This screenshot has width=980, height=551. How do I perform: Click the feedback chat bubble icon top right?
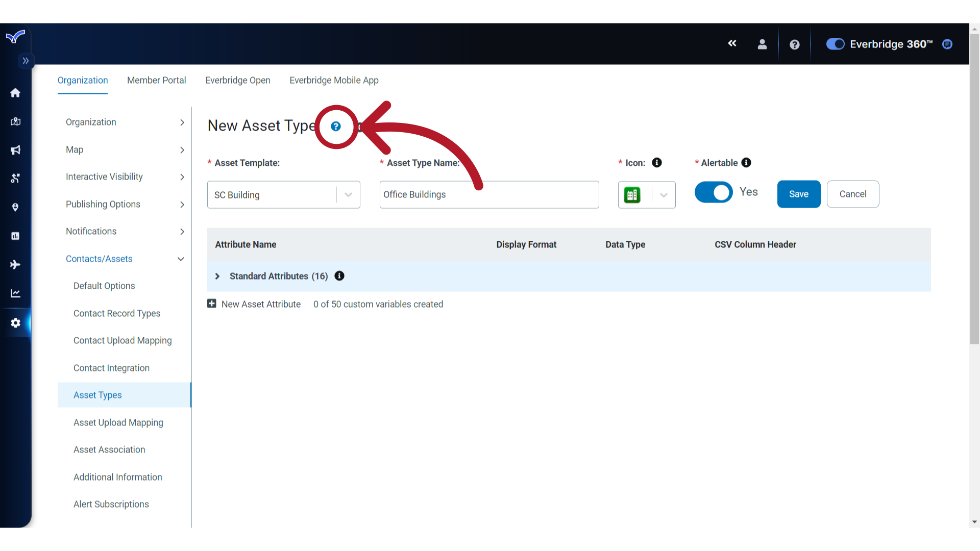point(947,44)
